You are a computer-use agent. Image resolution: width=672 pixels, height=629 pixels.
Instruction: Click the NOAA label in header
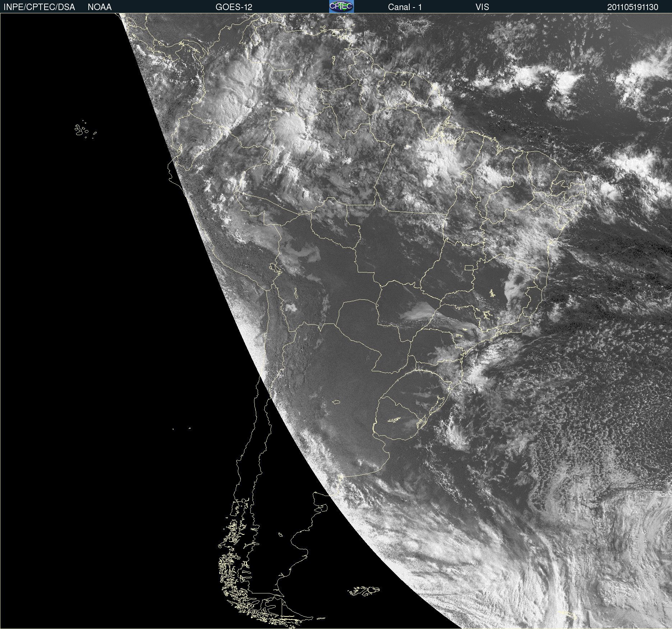click(100, 7)
